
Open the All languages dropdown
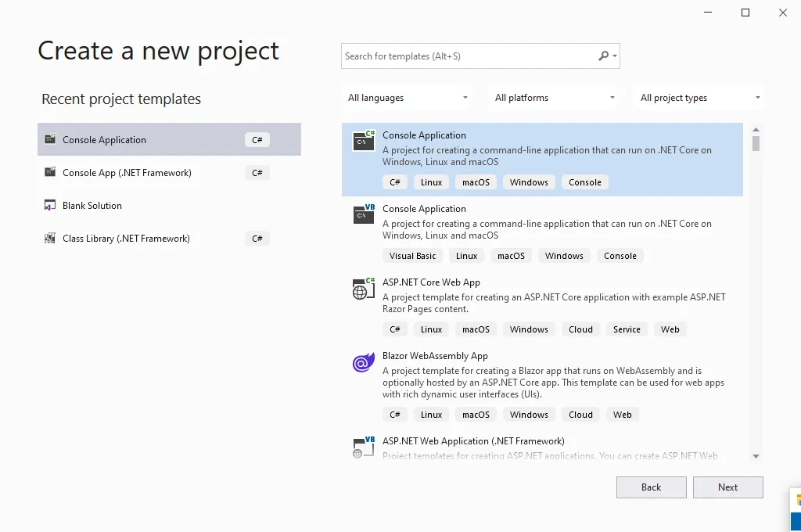(x=408, y=98)
